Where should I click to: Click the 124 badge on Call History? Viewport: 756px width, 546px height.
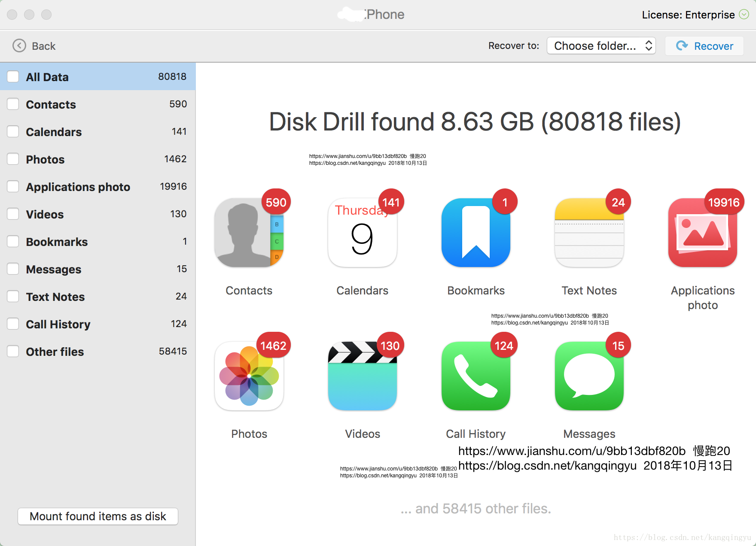pyautogui.click(x=504, y=346)
